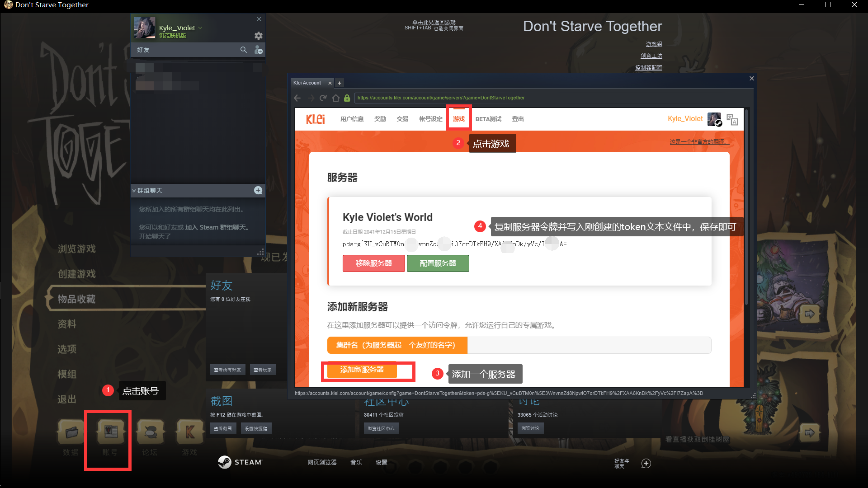Viewport: 868px width, 488px height.
Task: Click the add friend icon
Action: pyautogui.click(x=258, y=50)
